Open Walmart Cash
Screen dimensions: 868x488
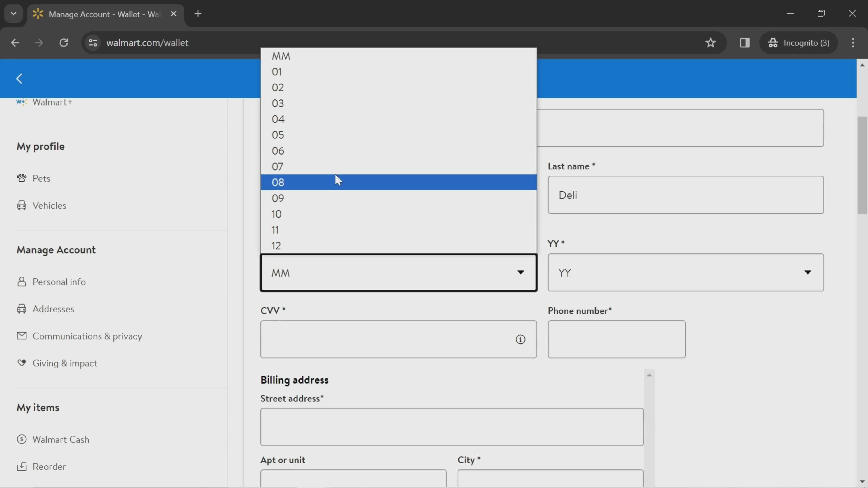pyautogui.click(x=61, y=439)
